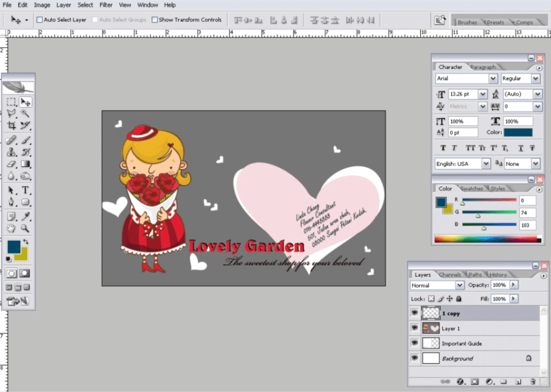Screen dimensions: 551x392
Task: Open the Arial font family dropdown
Action: click(x=493, y=79)
